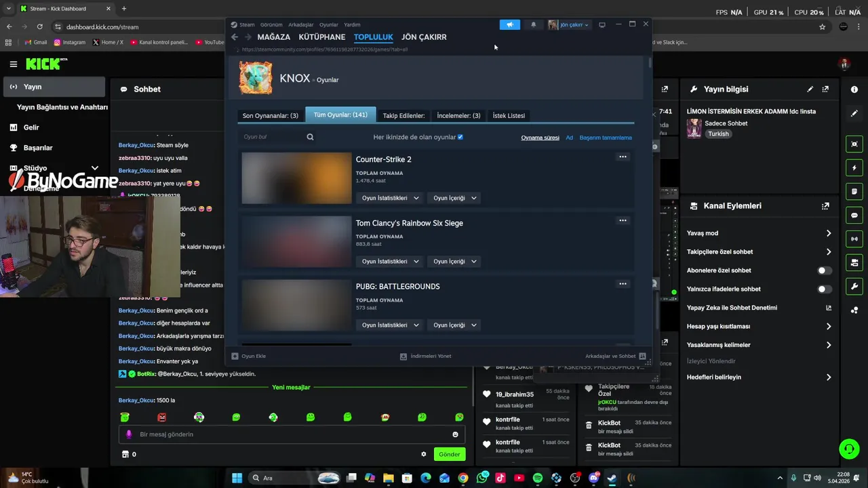Image resolution: width=868 pixels, height=488 pixels.
Task: Switch Steam to Big Picture mode icon
Action: pyautogui.click(x=601, y=25)
